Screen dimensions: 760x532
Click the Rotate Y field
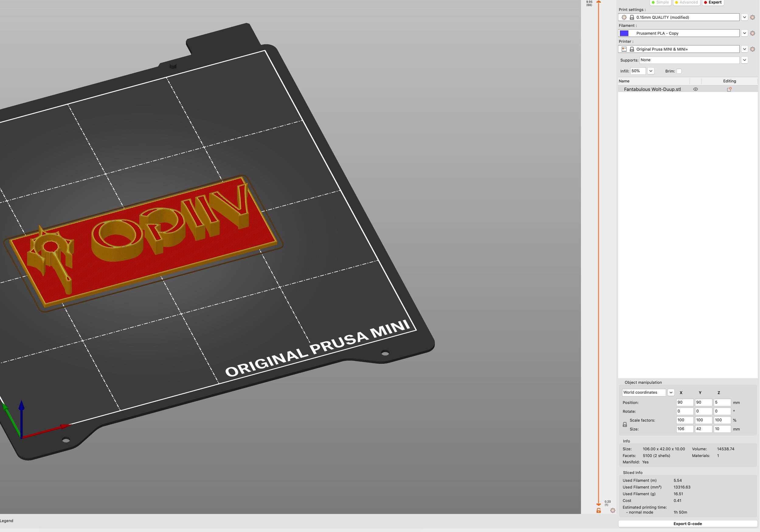point(703,411)
